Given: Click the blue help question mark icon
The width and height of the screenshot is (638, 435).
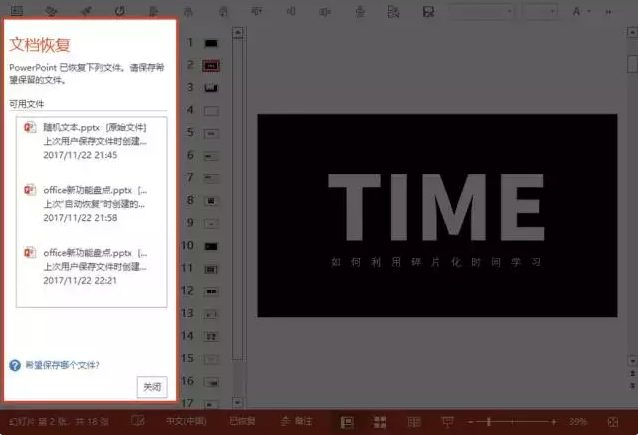Looking at the screenshot, I should pyautogui.click(x=15, y=365).
